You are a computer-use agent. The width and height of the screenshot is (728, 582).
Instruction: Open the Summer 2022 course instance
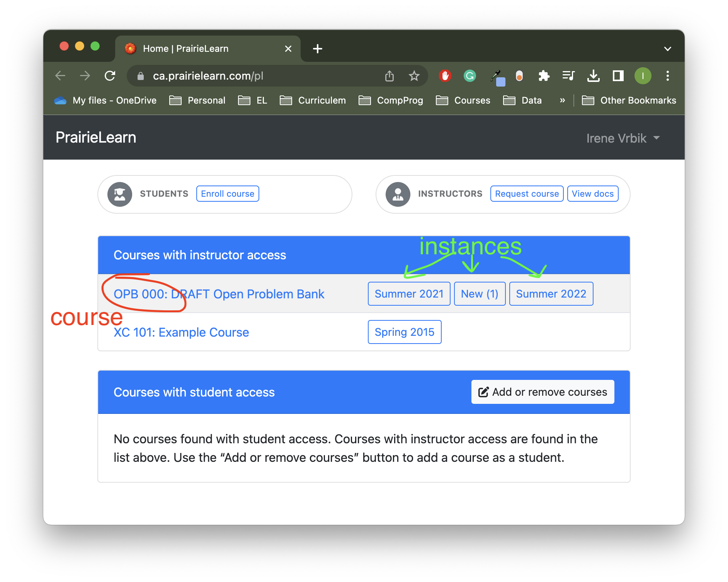(551, 294)
